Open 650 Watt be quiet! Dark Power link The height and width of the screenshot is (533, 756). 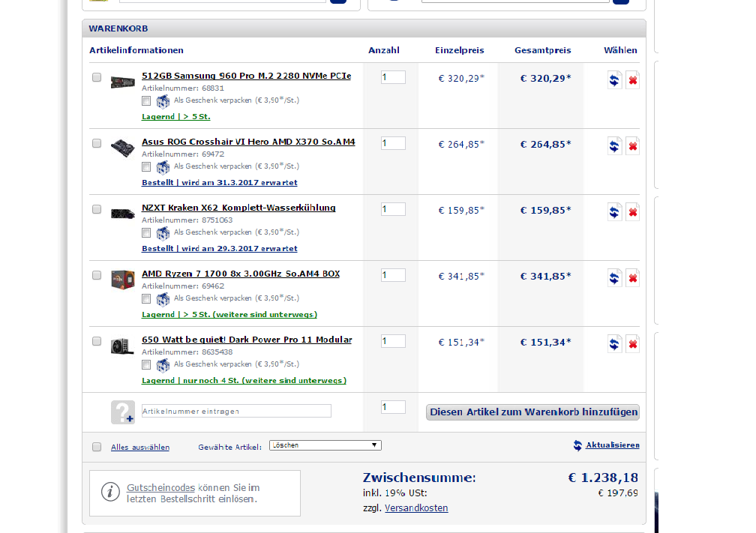(x=247, y=340)
